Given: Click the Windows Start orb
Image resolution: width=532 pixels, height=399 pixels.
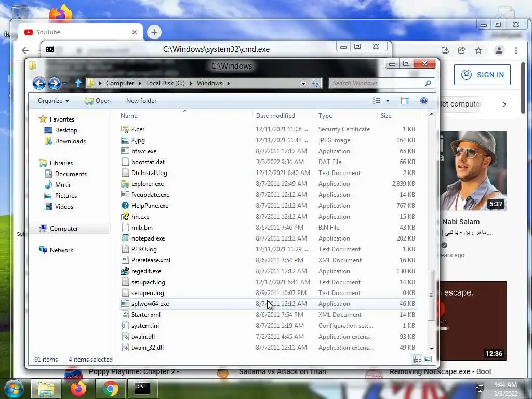Looking at the screenshot, I should pyautogui.click(x=14, y=389).
